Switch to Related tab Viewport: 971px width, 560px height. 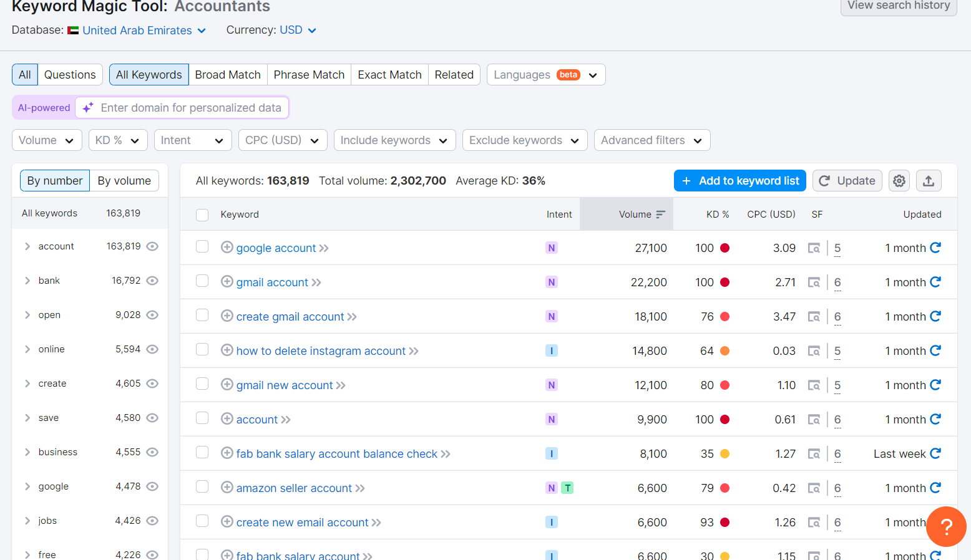454,75
